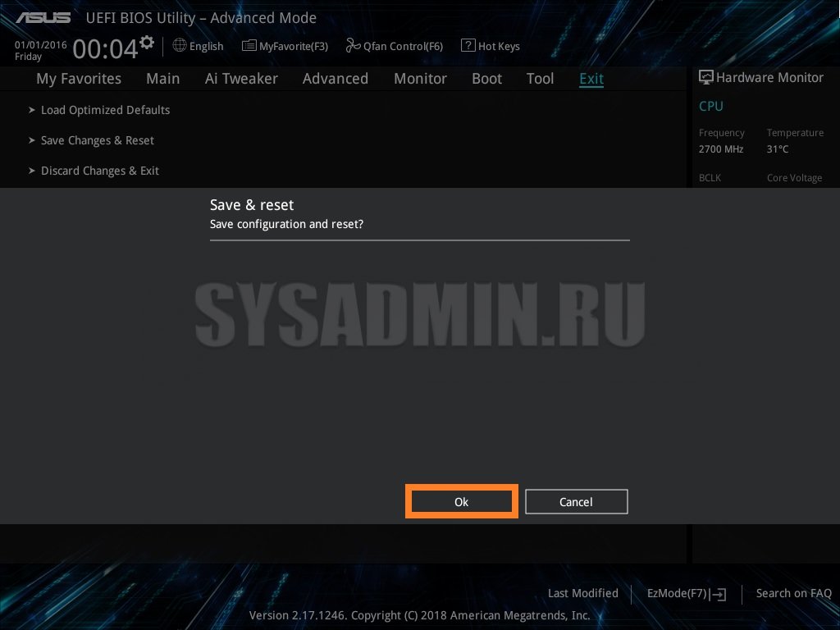This screenshot has height=630, width=840.
Task: Click the EzMode exit arrow icon
Action: [719, 594]
